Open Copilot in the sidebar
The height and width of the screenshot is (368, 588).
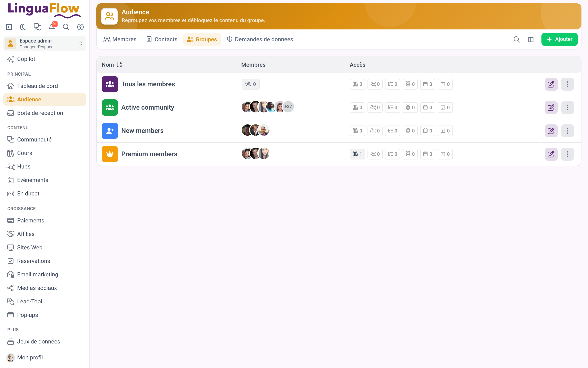pos(45,59)
